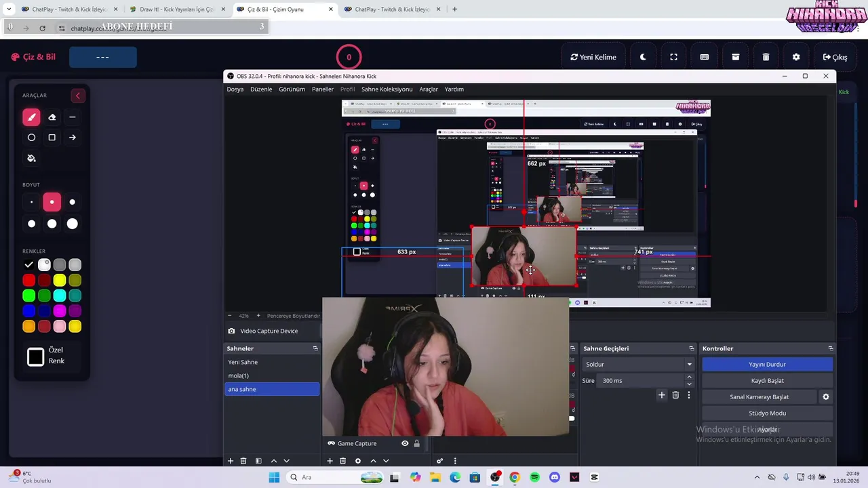This screenshot has height=488, width=868.
Task: Collapse the Araçlar tools panel
Action: (77, 96)
